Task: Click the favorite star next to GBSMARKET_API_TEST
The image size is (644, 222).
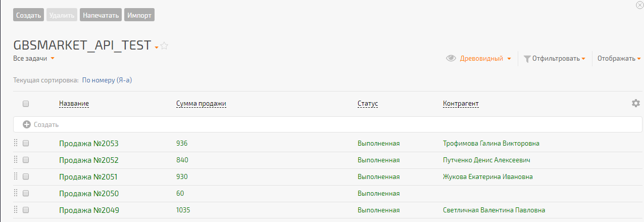Action: coord(164,46)
